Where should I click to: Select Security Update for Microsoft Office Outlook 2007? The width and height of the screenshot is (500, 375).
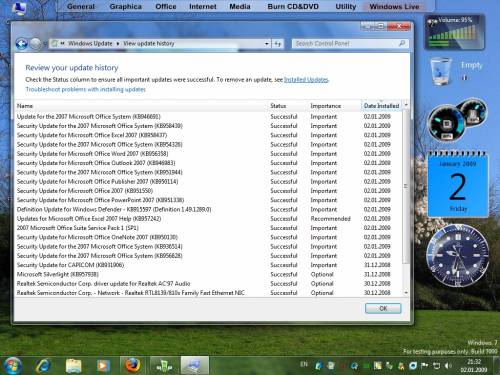tap(208, 163)
